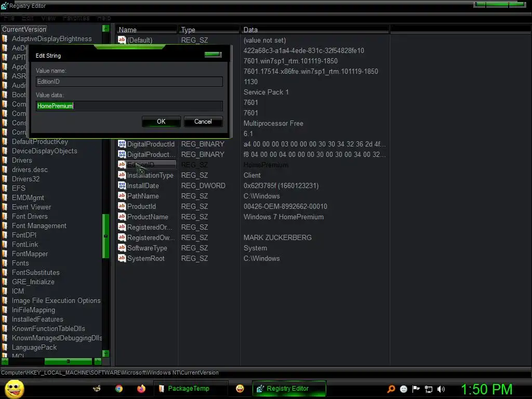Cancel the Edit String dialog
The height and width of the screenshot is (399, 532).
pyautogui.click(x=203, y=122)
